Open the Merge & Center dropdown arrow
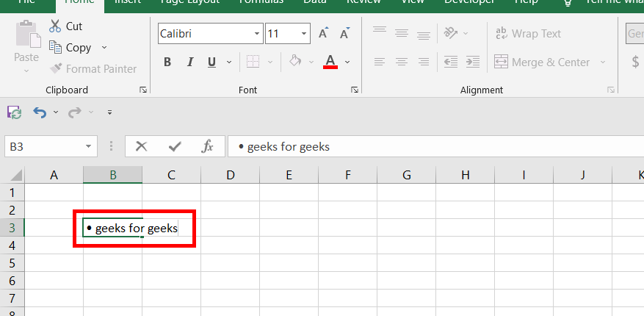The image size is (644, 316). (603, 62)
